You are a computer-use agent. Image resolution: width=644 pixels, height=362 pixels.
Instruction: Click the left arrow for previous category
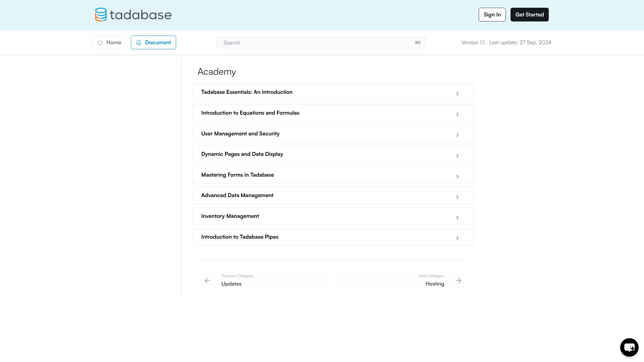pyautogui.click(x=207, y=281)
